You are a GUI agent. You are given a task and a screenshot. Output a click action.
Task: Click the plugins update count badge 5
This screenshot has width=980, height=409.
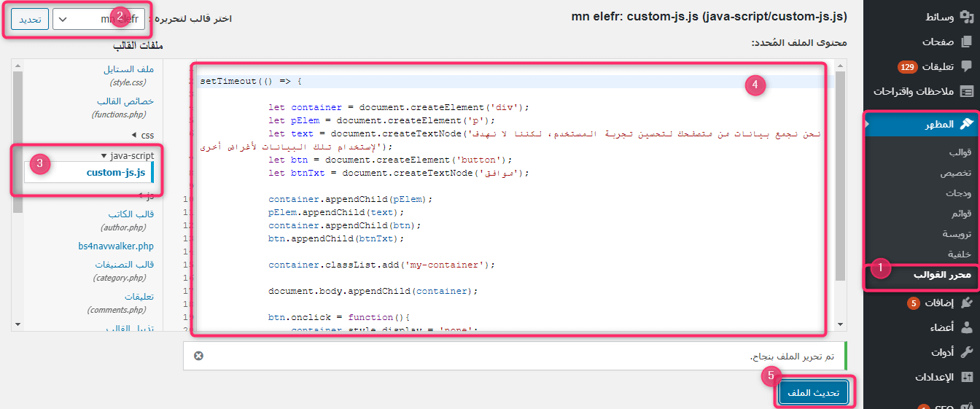point(913,303)
